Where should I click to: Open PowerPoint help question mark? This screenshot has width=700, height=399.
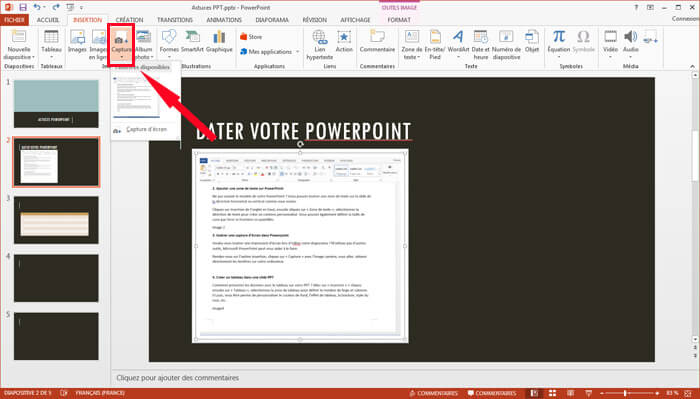(x=636, y=8)
